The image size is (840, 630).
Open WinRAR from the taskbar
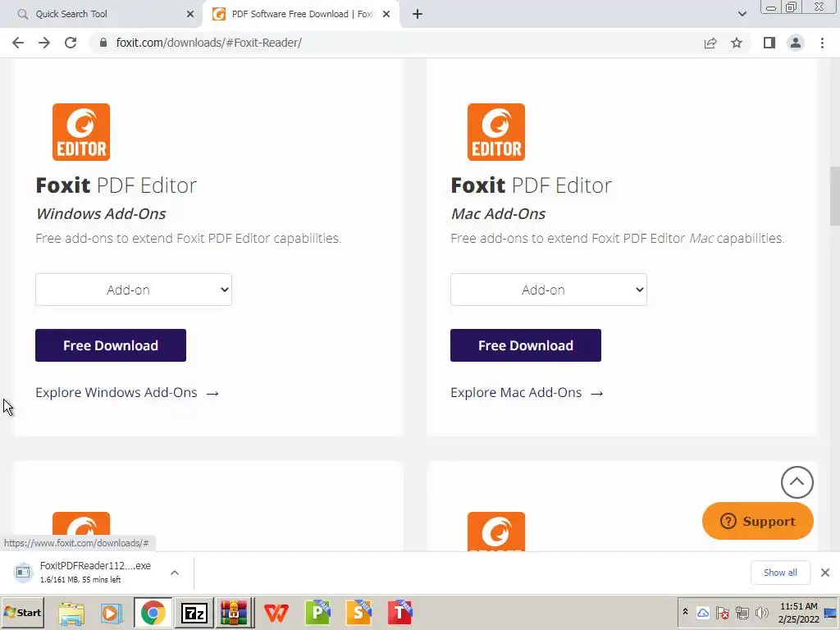(x=235, y=614)
